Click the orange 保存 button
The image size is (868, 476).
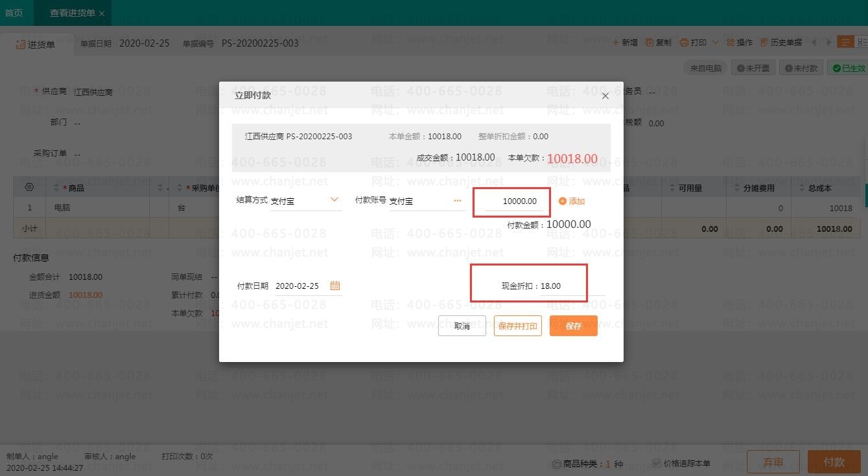(x=574, y=326)
